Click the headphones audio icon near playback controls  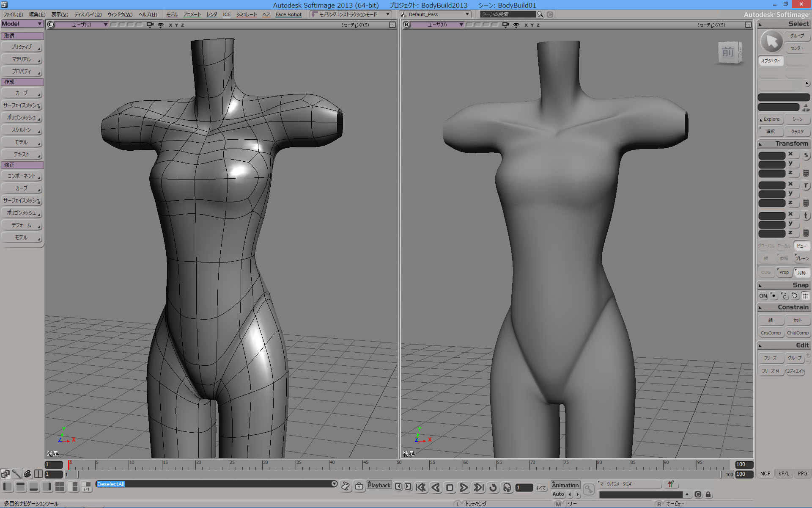point(507,487)
